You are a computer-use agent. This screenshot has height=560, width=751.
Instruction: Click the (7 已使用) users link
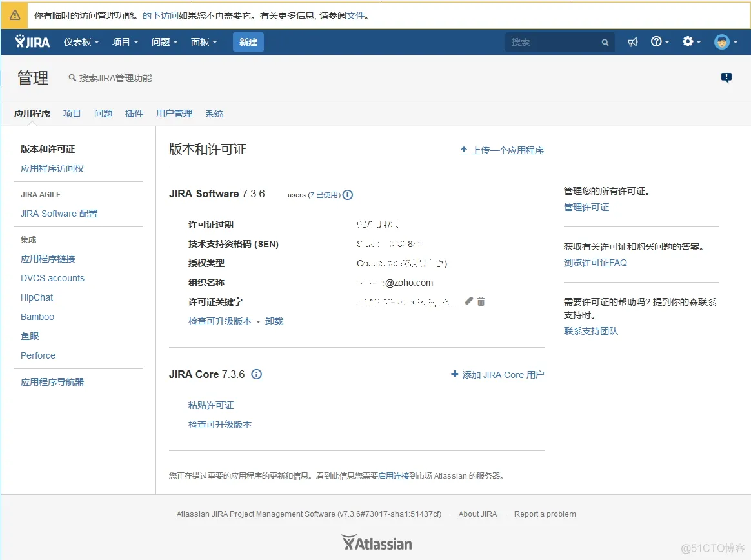[325, 195]
